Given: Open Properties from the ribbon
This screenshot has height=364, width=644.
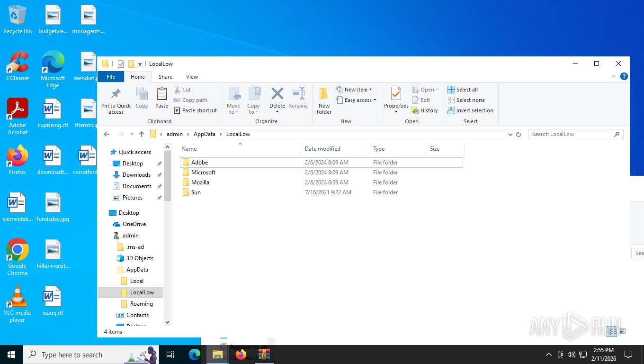Looking at the screenshot, I should point(396,100).
